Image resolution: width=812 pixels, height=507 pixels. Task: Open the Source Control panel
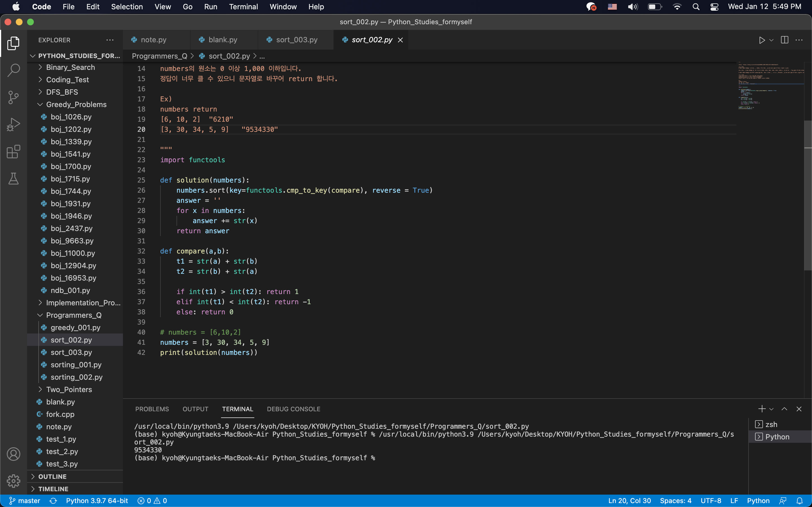click(14, 97)
